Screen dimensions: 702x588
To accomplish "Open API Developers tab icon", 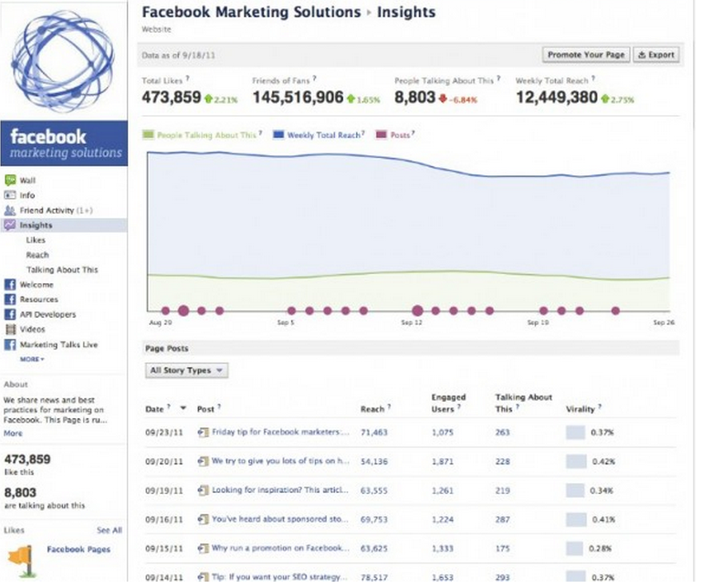I will [10, 317].
